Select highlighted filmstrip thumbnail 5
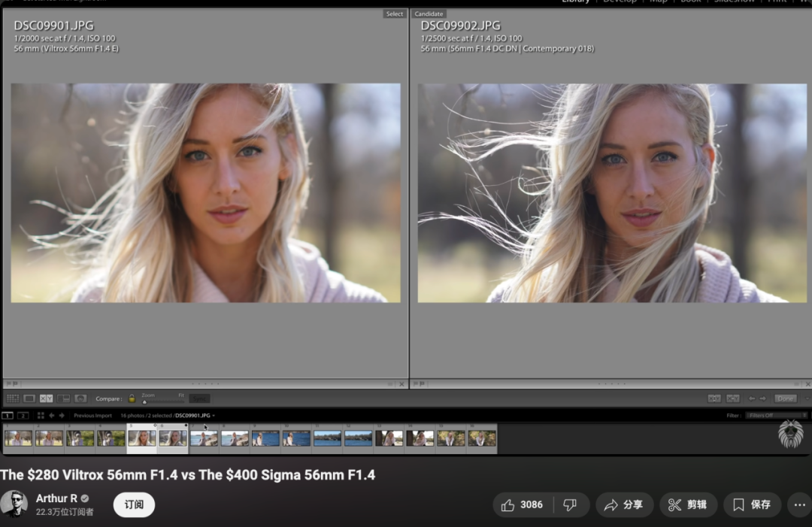Image resolution: width=812 pixels, height=527 pixels. (141, 438)
